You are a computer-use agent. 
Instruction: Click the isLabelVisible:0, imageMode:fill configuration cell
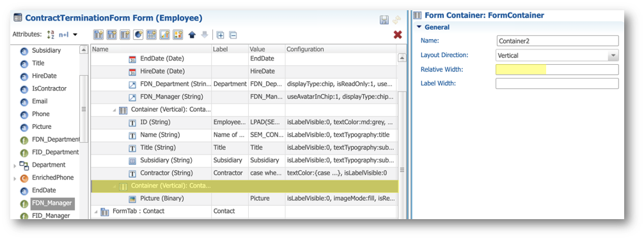[340, 199]
